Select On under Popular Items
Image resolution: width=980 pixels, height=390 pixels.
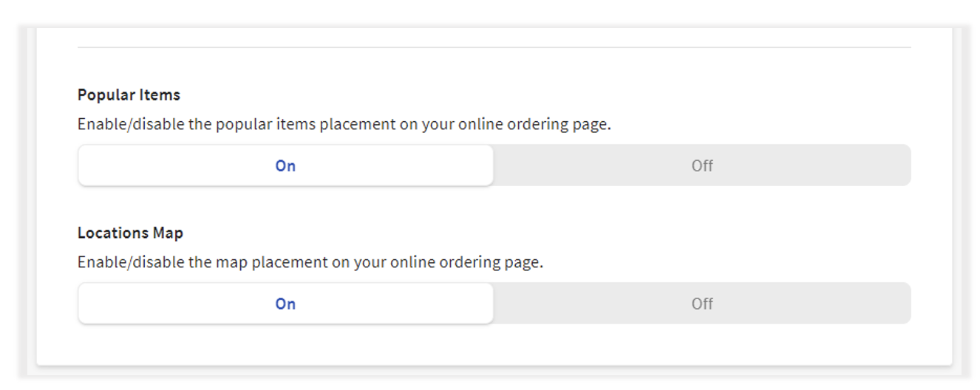[285, 165]
